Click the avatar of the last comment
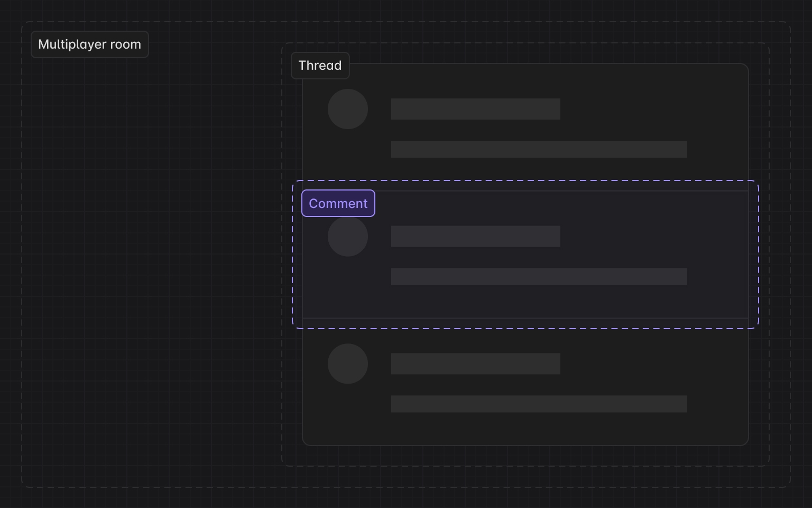The height and width of the screenshot is (508, 812). pos(348,364)
